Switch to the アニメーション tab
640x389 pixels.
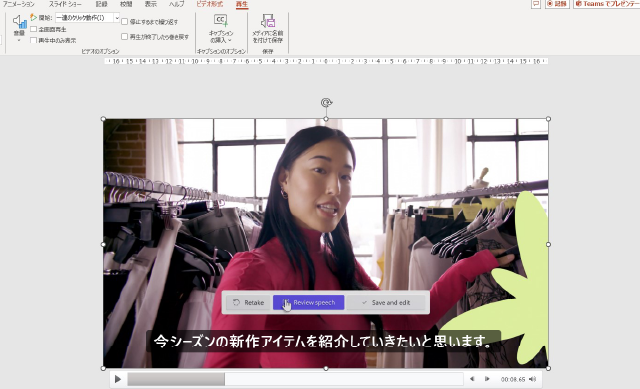(18, 4)
